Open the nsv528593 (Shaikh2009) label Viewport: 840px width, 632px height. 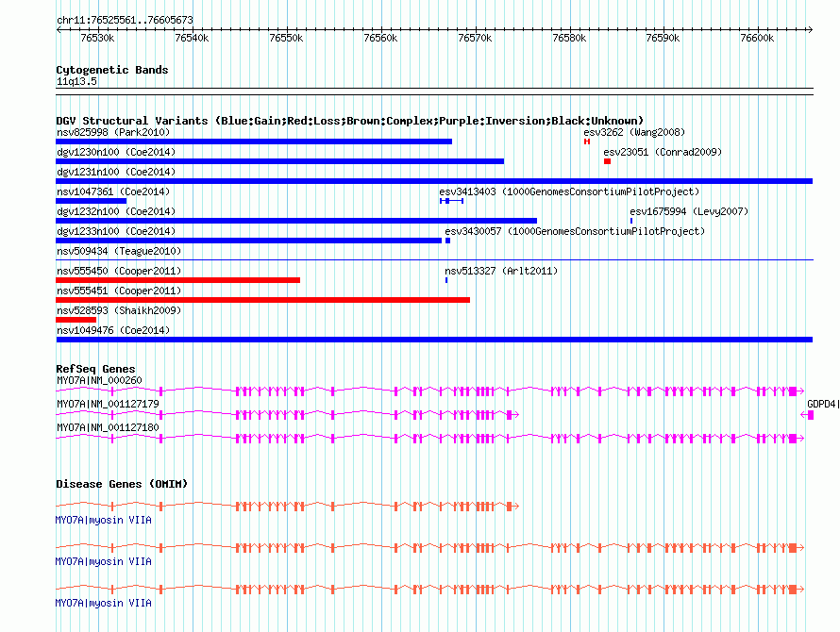point(119,310)
